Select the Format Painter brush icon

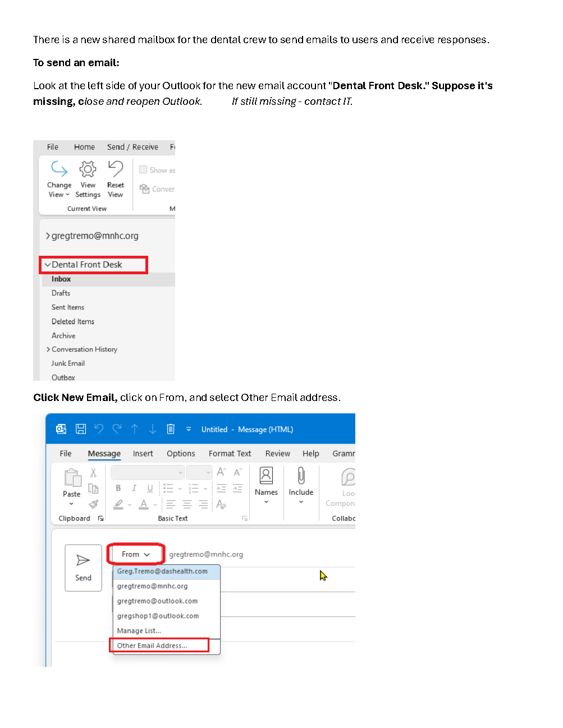[94, 504]
